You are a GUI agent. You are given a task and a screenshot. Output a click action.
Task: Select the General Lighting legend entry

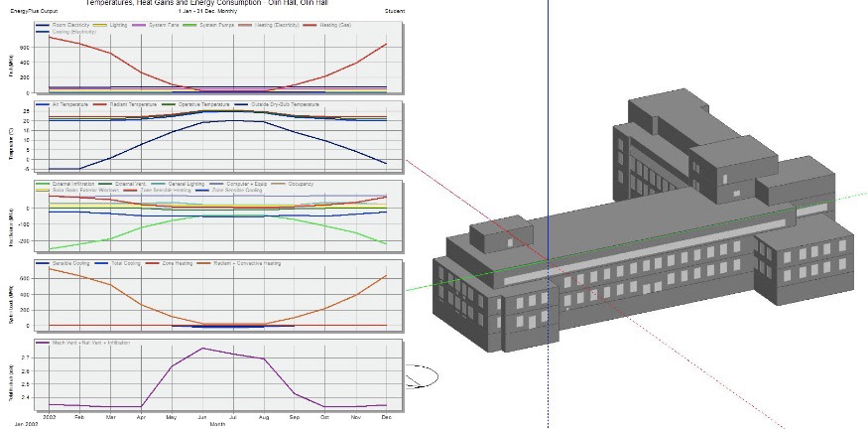[x=178, y=184]
